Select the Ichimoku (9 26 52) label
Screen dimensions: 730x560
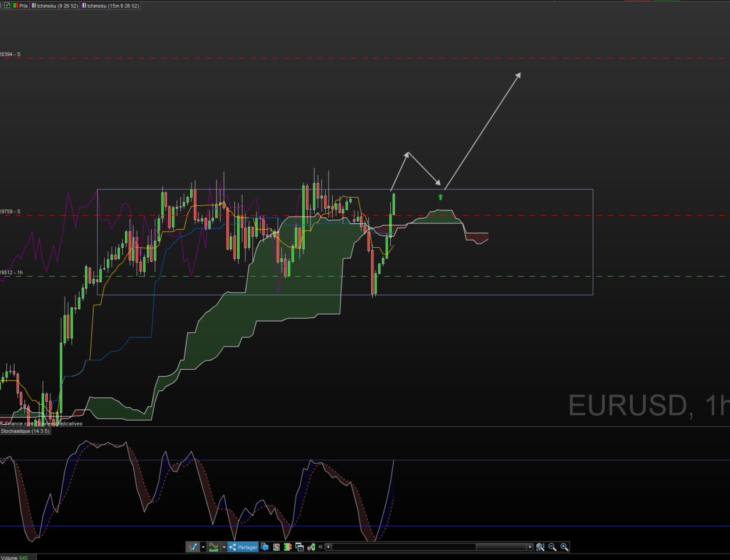[x=55, y=6]
